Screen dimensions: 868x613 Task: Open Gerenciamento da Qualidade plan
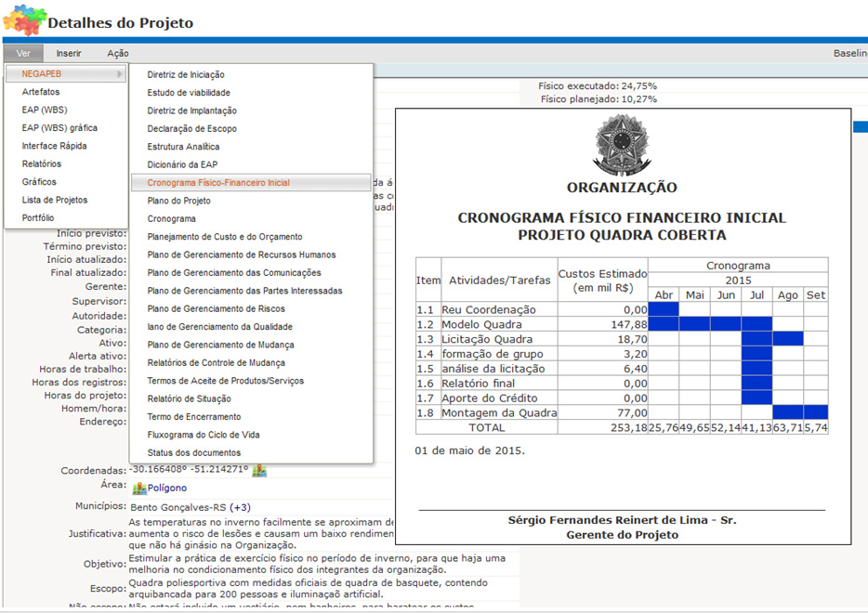tap(219, 327)
